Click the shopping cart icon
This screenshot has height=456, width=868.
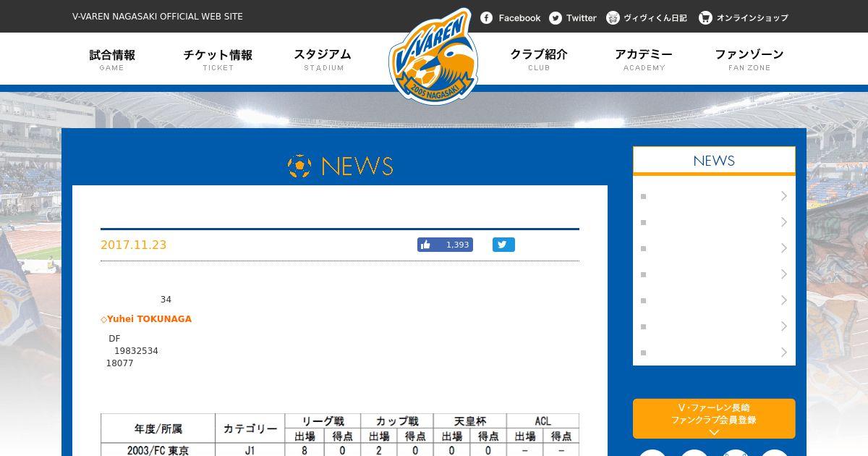(x=705, y=18)
